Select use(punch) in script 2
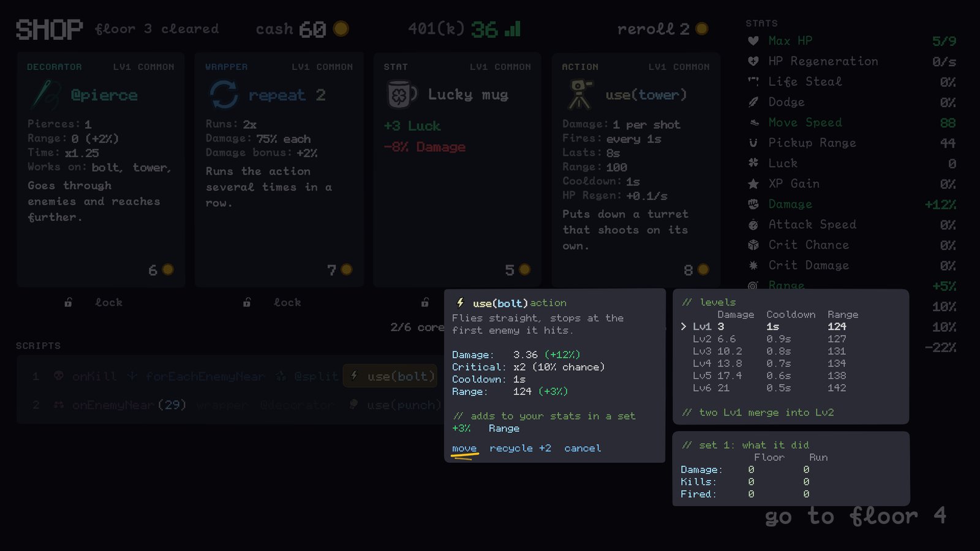The height and width of the screenshot is (551, 980). pyautogui.click(x=395, y=405)
